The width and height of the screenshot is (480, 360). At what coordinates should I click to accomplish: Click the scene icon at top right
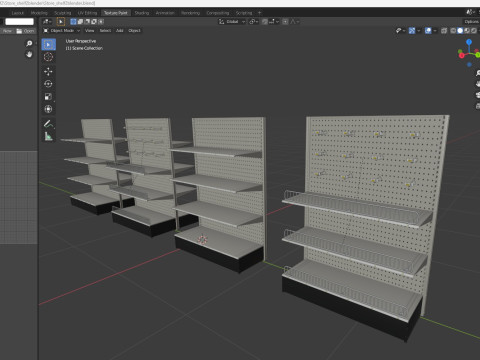[470, 12]
